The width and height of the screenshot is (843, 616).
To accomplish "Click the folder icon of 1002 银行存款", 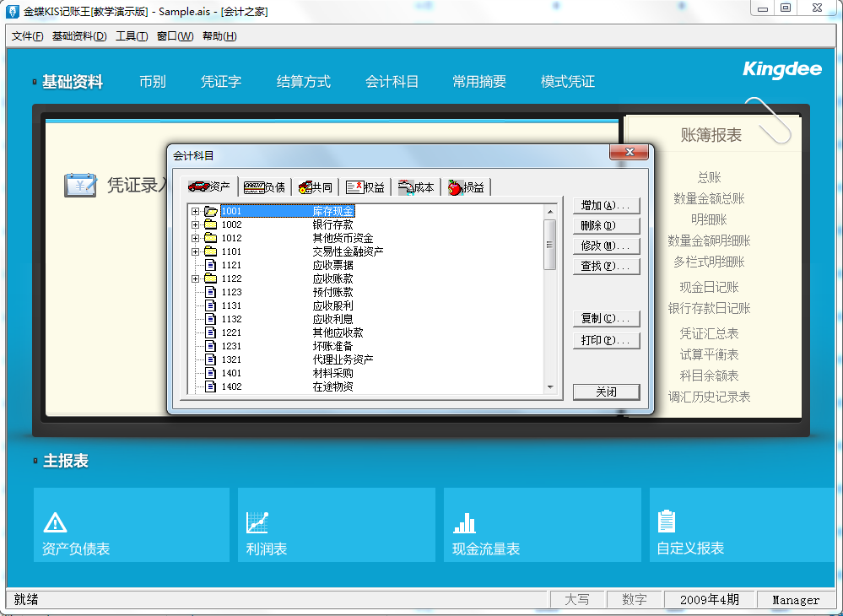I will [211, 224].
